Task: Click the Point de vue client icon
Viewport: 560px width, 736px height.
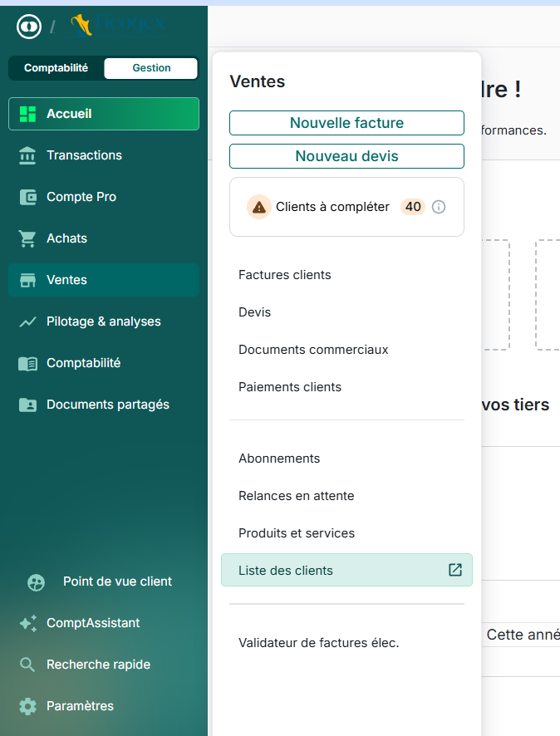Action: 37,582
